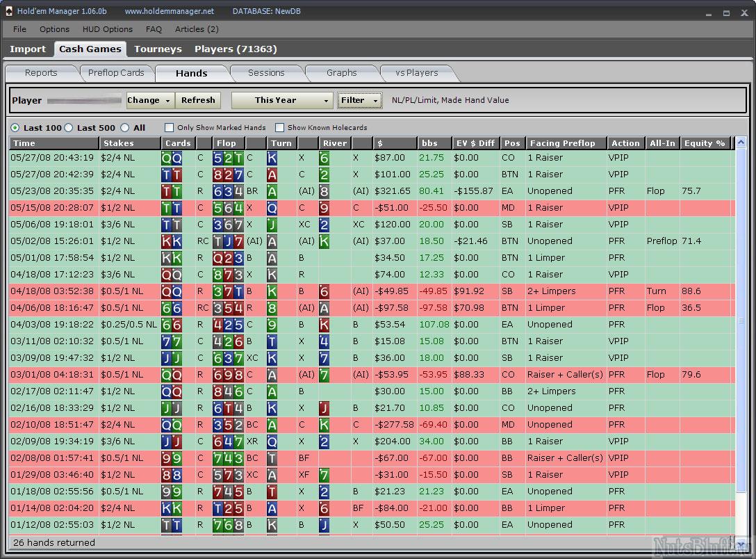Click the K turn card in the first row
The image size is (756, 559).
[x=272, y=158]
